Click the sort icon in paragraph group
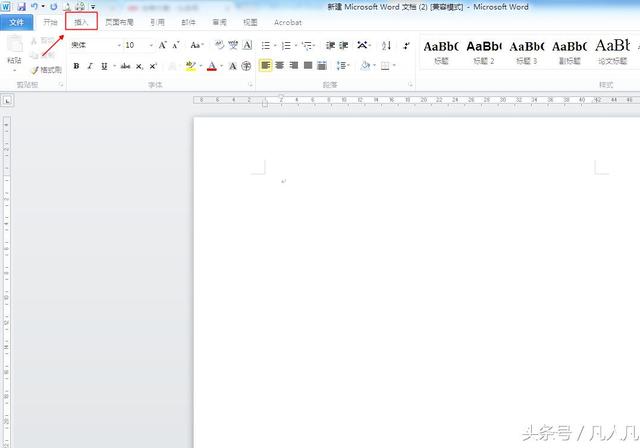This screenshot has height=448, width=640. [384, 45]
